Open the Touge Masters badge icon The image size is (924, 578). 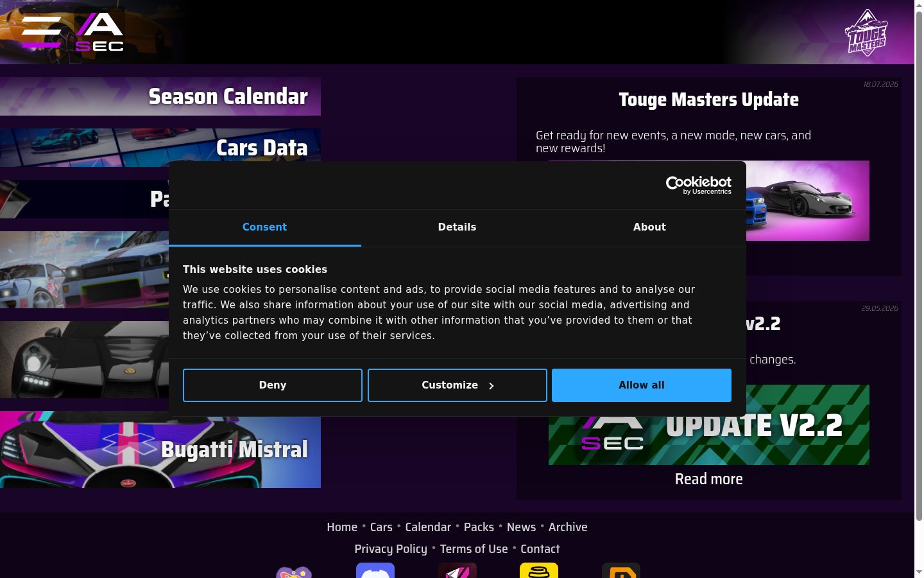867,33
